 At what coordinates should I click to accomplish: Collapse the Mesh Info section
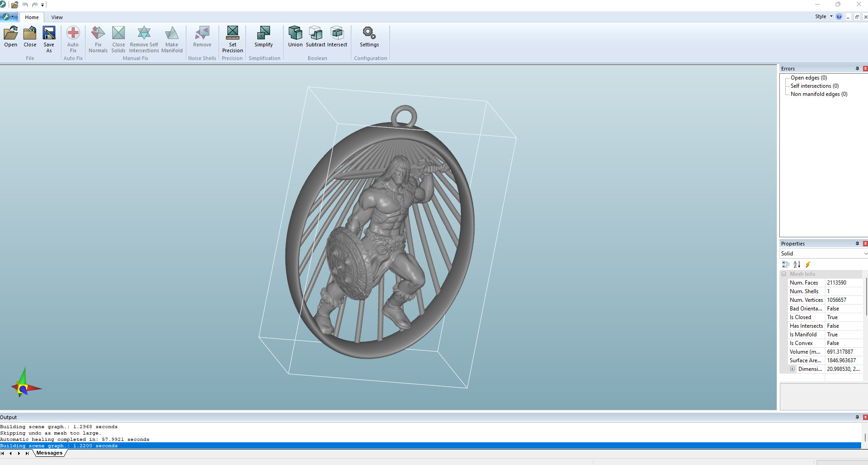coord(784,274)
